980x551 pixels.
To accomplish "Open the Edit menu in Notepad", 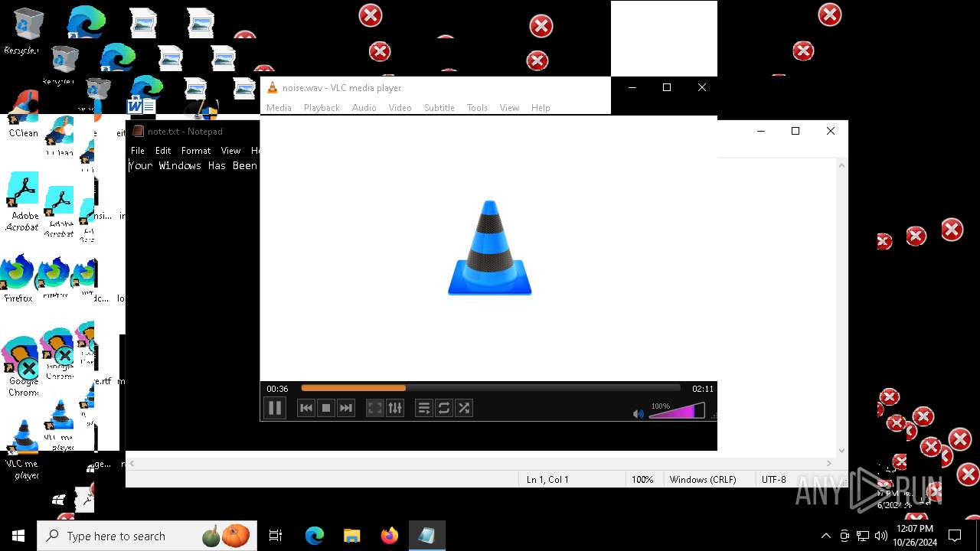I will [163, 151].
